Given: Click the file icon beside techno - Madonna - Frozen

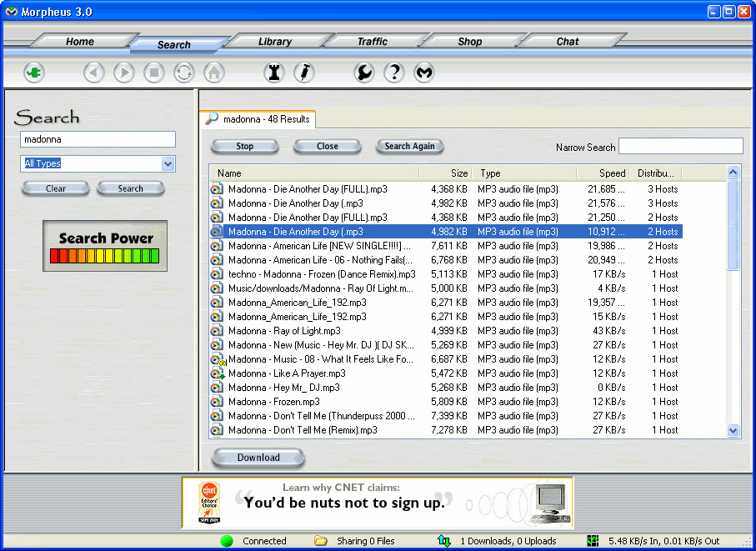Looking at the screenshot, I should (217, 273).
